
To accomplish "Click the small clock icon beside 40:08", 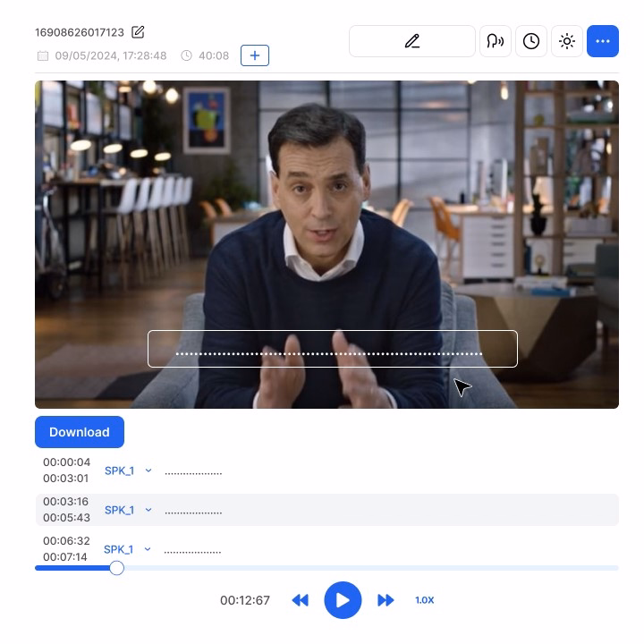I will click(186, 55).
